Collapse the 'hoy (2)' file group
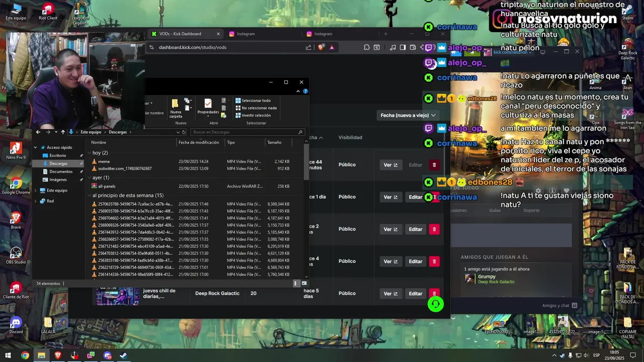 point(89,153)
